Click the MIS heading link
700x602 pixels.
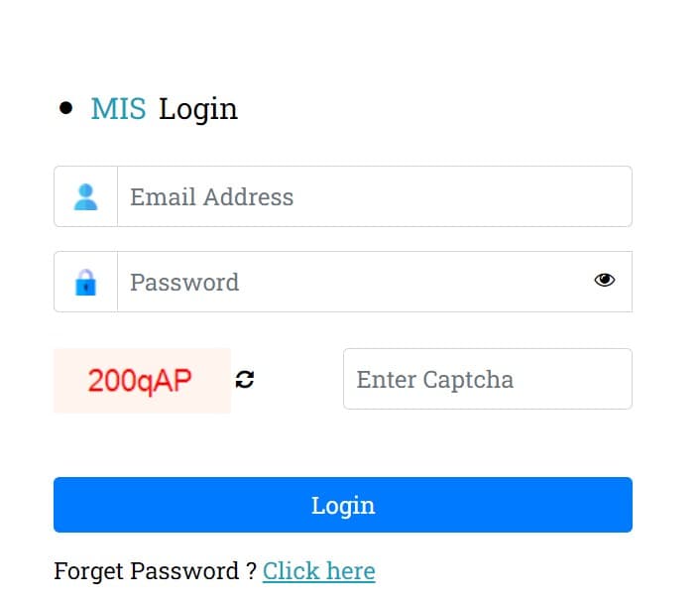(x=118, y=108)
